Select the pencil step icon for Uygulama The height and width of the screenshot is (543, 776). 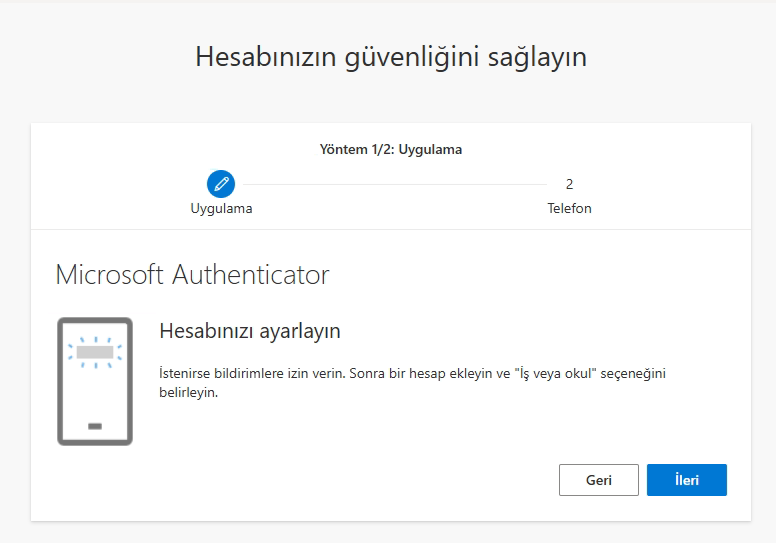click(221, 184)
